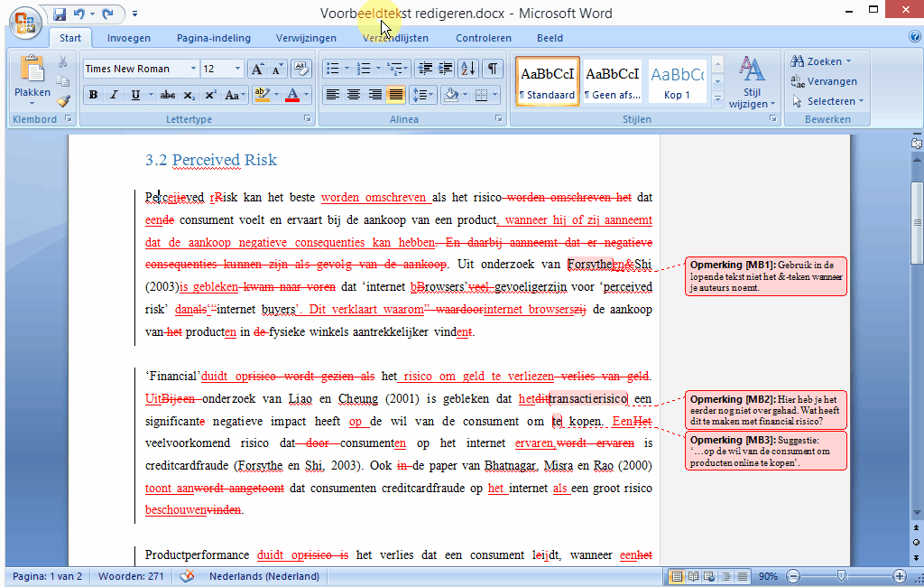924x587 pixels.
Task: Toggle Strikethrough formatting
Action: tap(168, 95)
